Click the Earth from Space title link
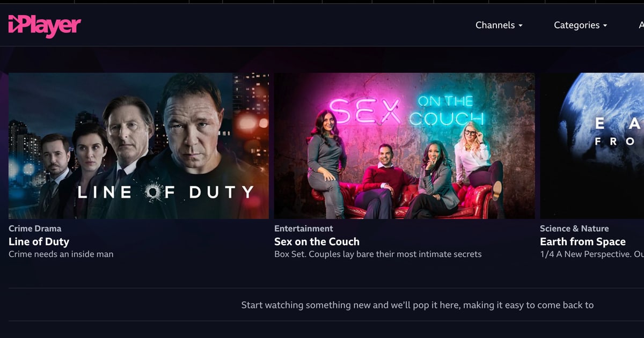The height and width of the screenshot is (338, 644). coord(583,241)
